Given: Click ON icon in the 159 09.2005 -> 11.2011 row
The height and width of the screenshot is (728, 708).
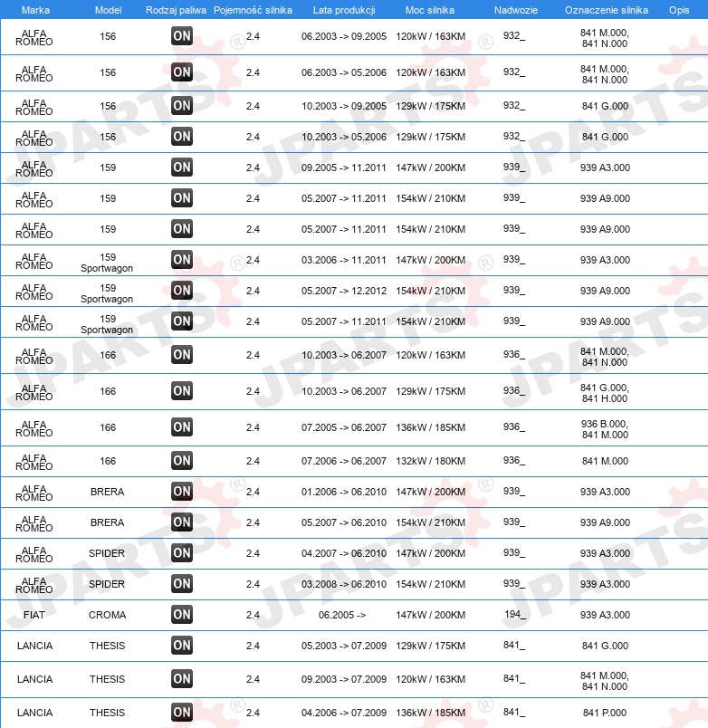Looking at the screenshot, I should [x=181, y=168].
